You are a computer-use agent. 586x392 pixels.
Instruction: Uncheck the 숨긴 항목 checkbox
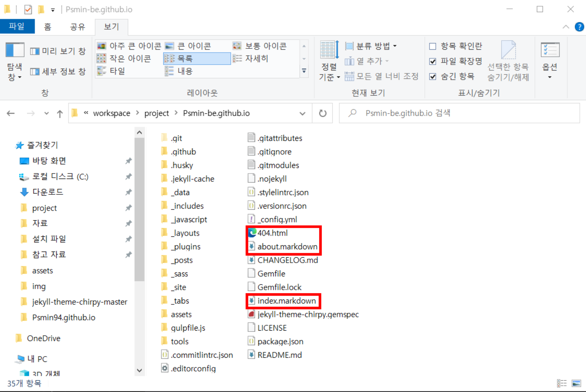point(433,76)
